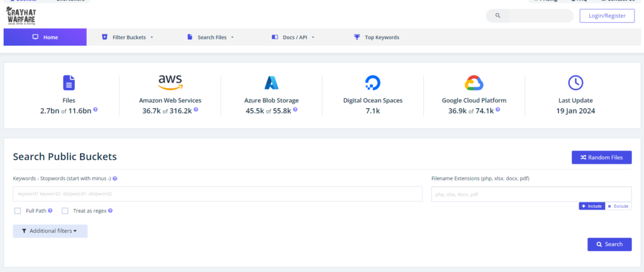
Task: Click the Google Cloud Platform logo
Action: click(474, 82)
